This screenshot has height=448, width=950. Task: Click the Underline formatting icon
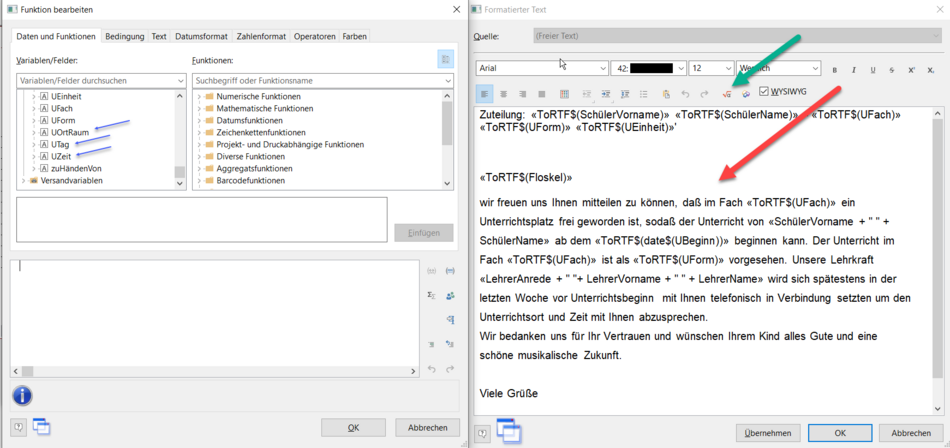coord(873,69)
